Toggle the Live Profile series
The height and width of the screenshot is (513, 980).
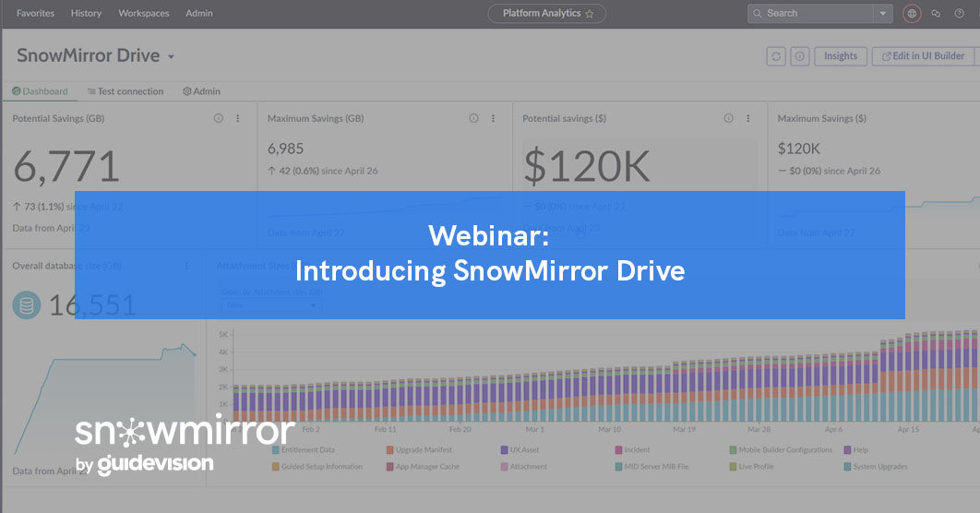coord(752,467)
